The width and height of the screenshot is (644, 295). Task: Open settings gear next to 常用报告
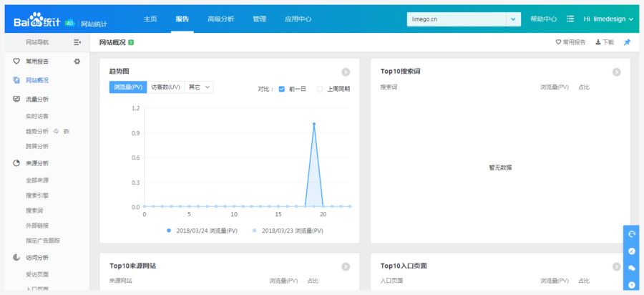tap(77, 62)
